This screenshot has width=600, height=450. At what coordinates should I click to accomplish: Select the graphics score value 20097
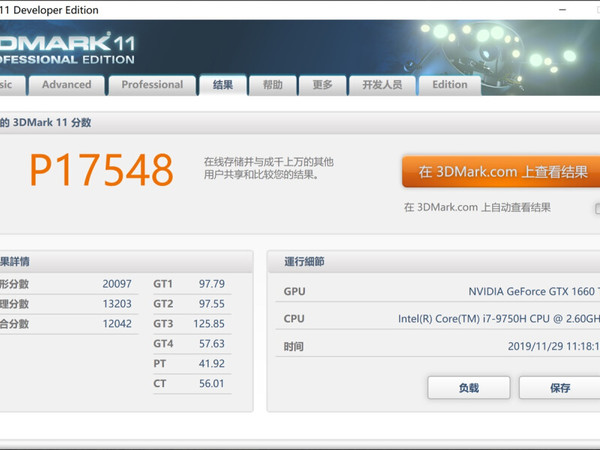(x=117, y=284)
